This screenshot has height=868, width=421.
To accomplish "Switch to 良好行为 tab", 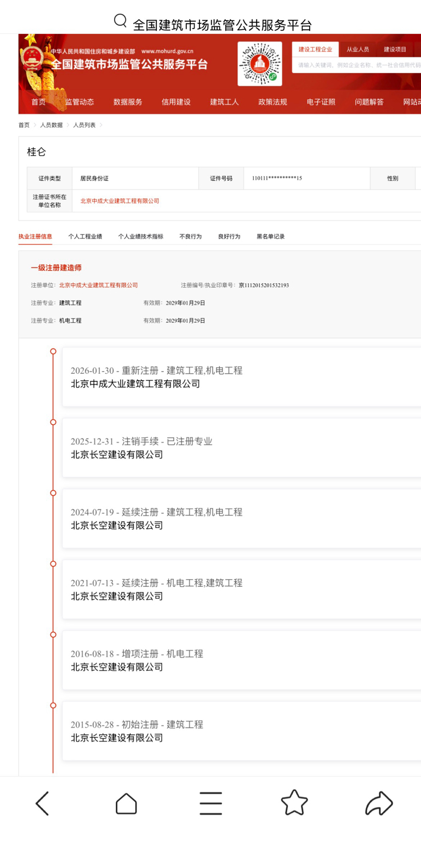I will (229, 237).
